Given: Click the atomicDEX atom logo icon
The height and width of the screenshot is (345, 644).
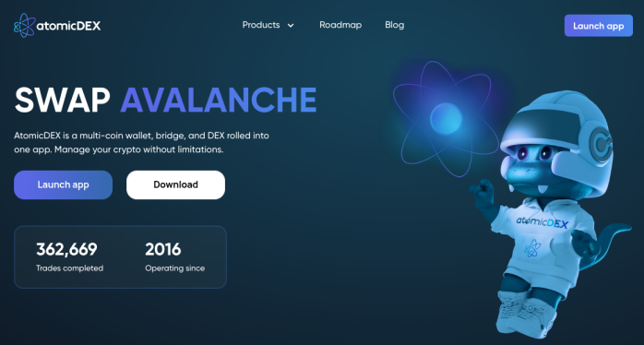Looking at the screenshot, I should [25, 26].
